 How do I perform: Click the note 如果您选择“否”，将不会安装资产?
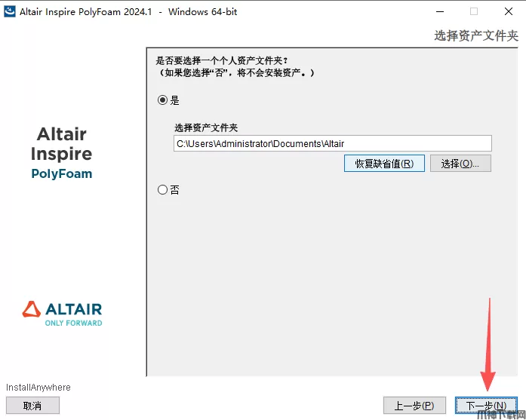click(235, 72)
